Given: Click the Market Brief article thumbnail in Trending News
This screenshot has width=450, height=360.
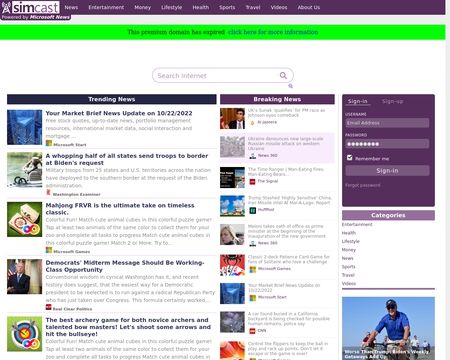Looking at the screenshot, I should pyautogui.click(x=25, y=127).
